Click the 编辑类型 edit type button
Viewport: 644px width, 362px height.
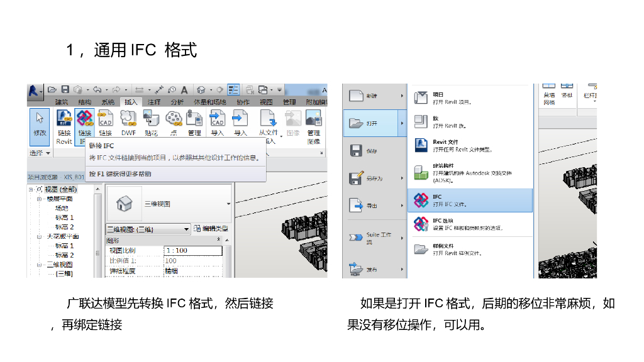211,229
